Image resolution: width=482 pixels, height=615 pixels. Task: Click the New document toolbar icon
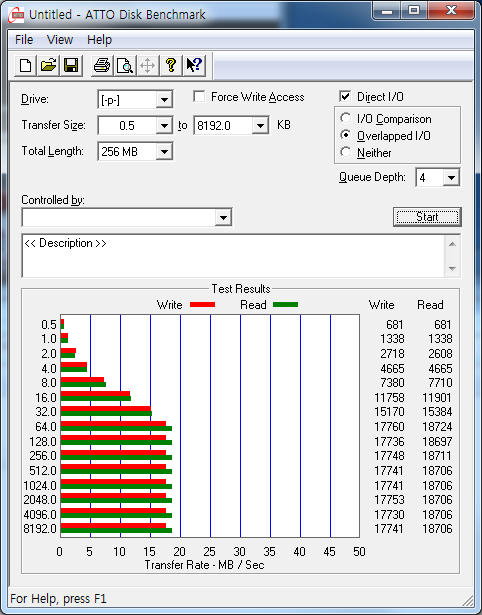pyautogui.click(x=25, y=65)
